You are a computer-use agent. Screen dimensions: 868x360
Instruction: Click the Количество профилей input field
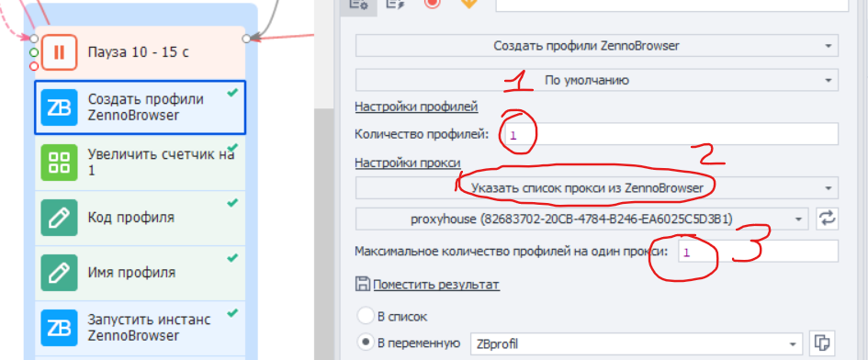[671, 135]
